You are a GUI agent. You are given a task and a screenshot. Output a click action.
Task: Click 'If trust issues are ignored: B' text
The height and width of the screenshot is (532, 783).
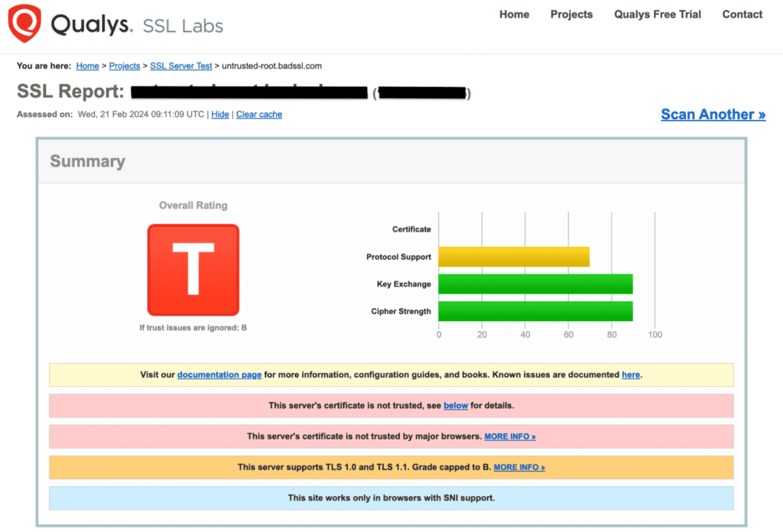[193, 328]
